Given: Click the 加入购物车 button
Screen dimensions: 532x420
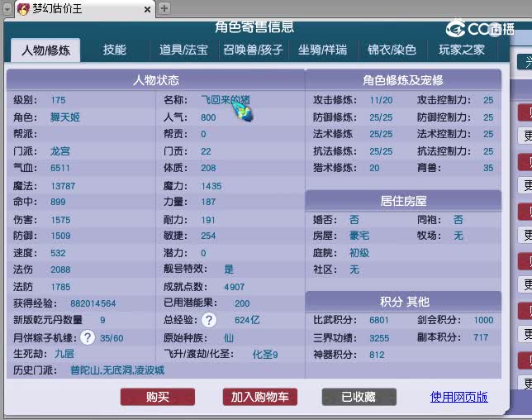Looking at the screenshot, I should (260, 397).
